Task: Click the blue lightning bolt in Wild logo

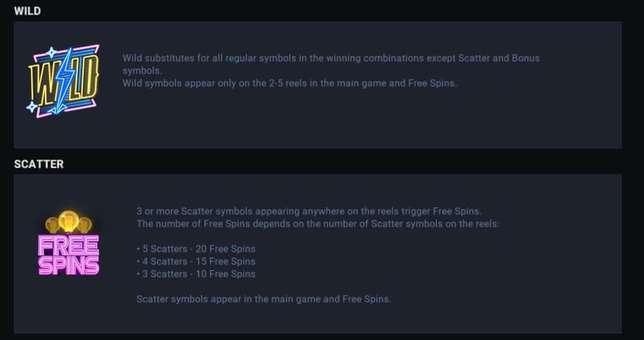Action: (63, 81)
